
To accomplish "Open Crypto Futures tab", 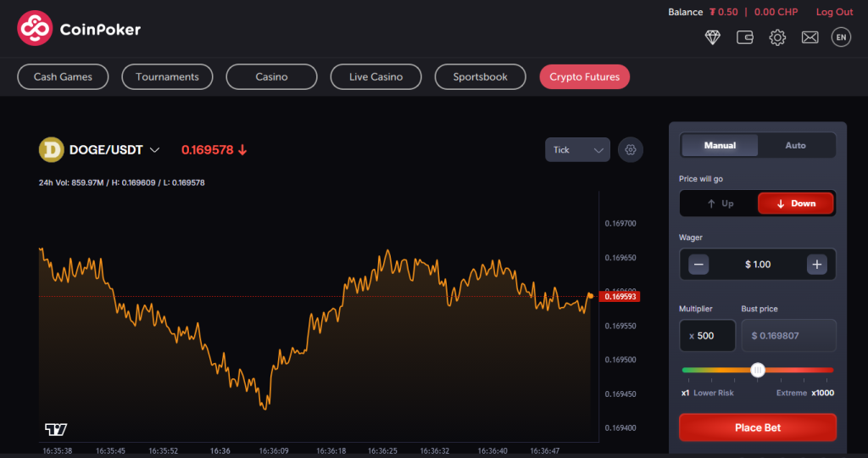I will pos(585,76).
